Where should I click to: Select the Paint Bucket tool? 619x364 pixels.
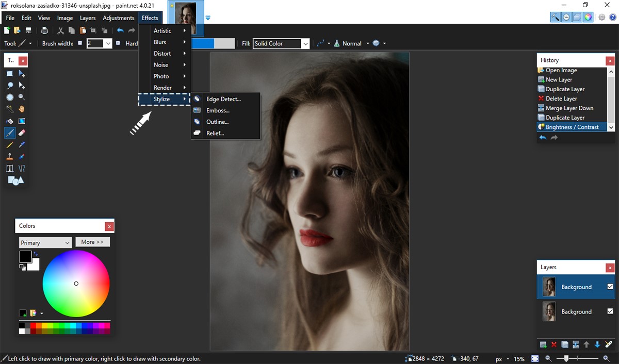pyautogui.click(x=9, y=121)
